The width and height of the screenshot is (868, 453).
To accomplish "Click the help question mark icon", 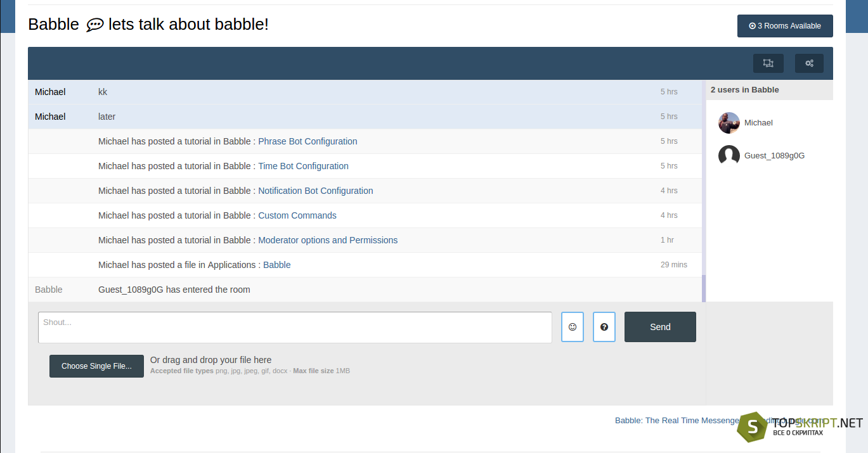I will [604, 327].
